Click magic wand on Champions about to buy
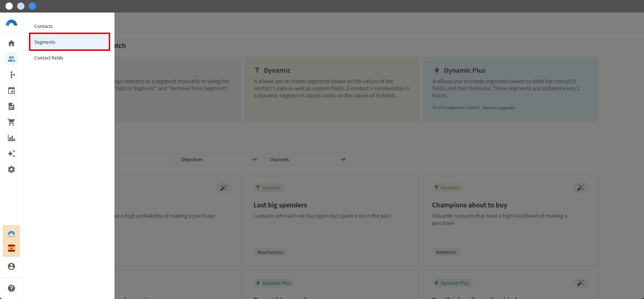The image size is (644, 299). [580, 188]
